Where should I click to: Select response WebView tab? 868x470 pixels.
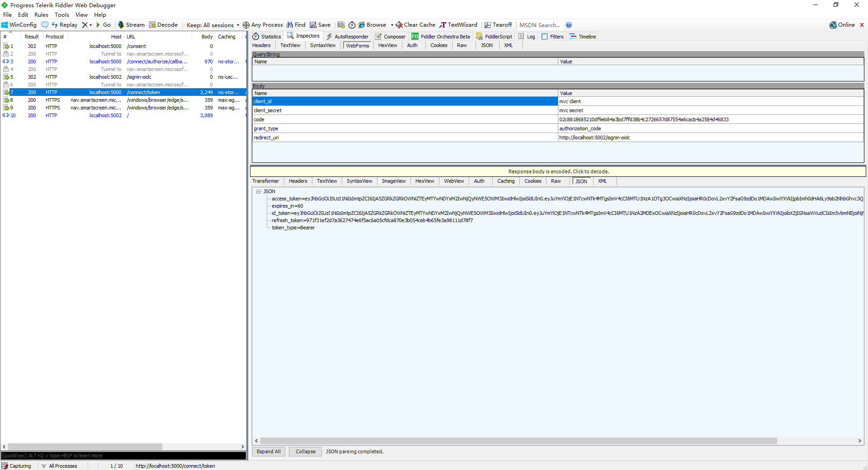pos(454,181)
